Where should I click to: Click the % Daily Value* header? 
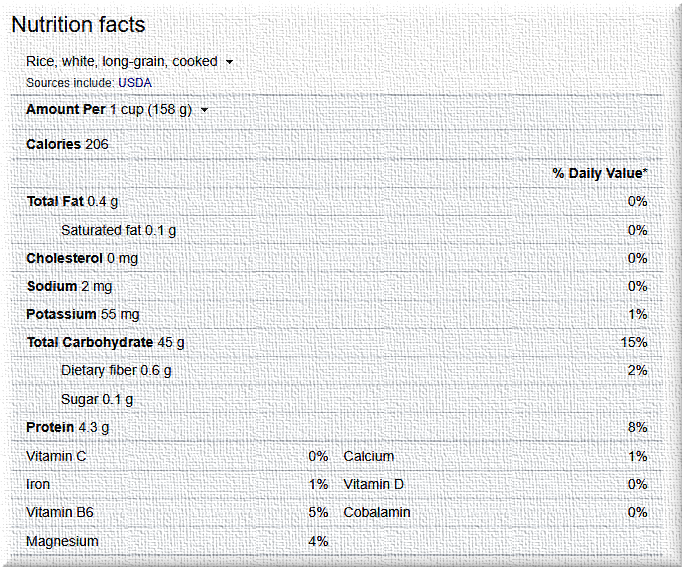(x=599, y=173)
